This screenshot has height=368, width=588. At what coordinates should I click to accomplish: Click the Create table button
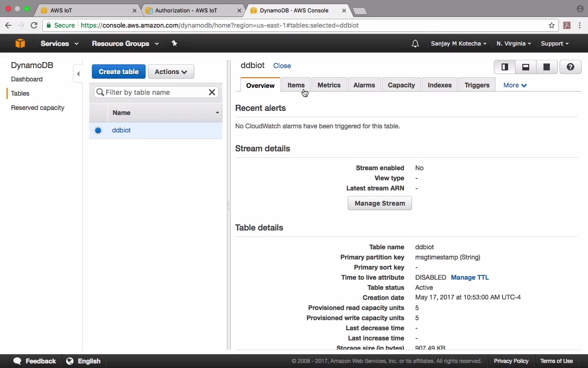119,72
